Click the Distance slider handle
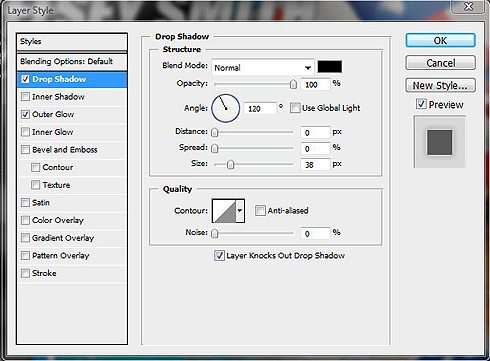Image resolution: width=490 pixels, height=361 pixels. [215, 132]
